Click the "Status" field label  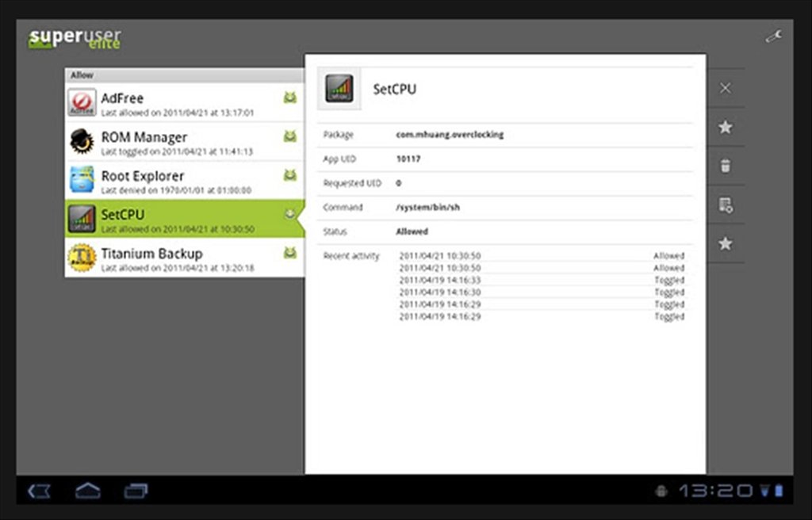(335, 231)
